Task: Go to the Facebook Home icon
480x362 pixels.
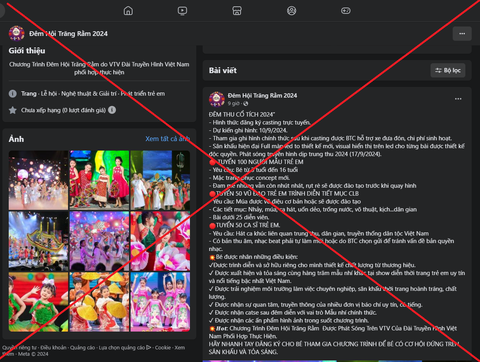Action: click(128, 11)
